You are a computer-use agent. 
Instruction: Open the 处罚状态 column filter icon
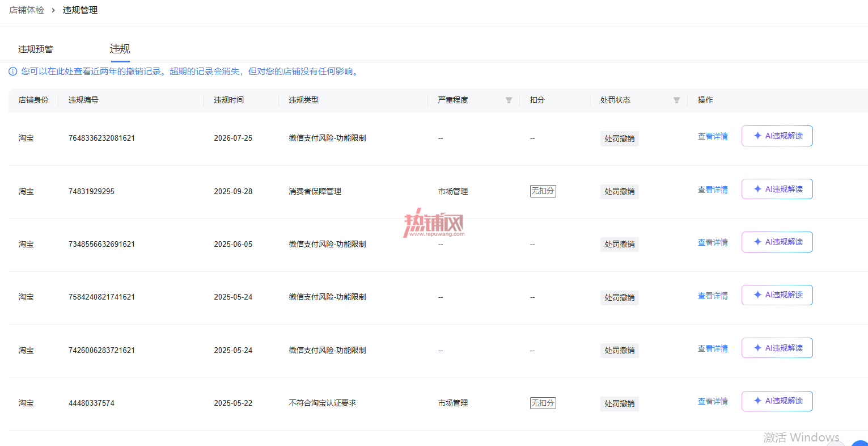[676, 100]
